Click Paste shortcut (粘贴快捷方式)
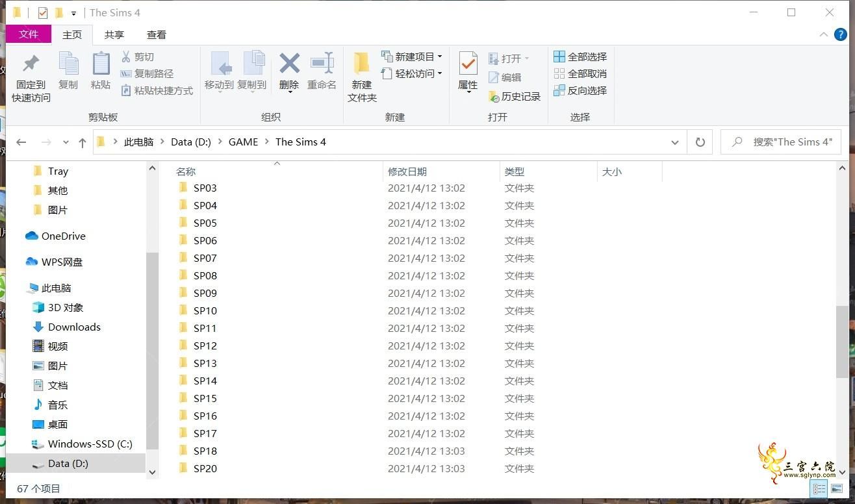Screen dimensions: 855x504 coord(157,90)
